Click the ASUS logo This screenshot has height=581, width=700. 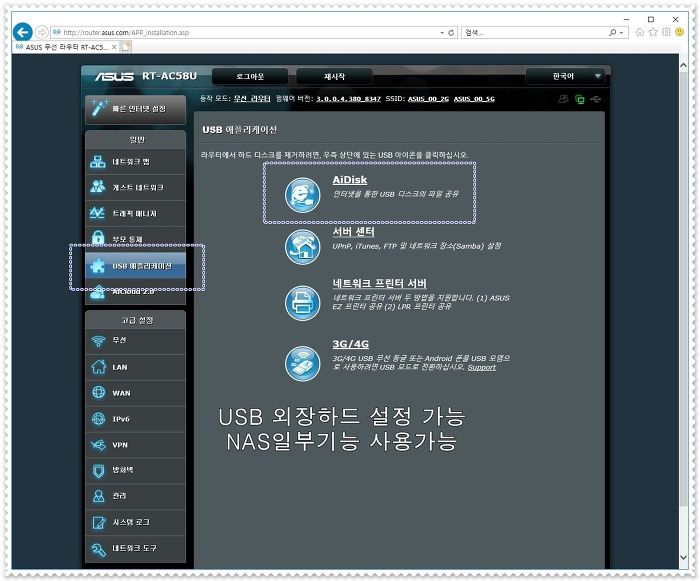click(x=114, y=76)
